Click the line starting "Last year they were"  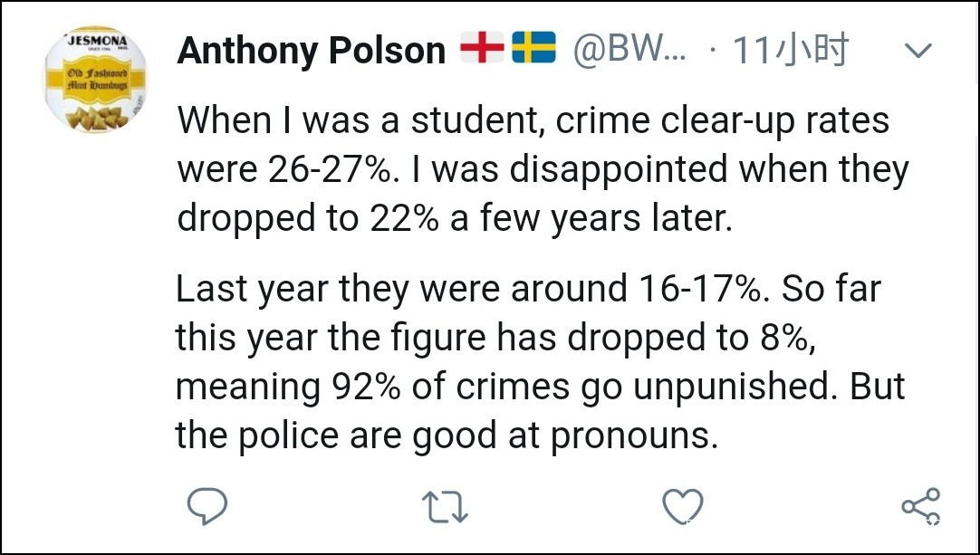click(x=528, y=289)
